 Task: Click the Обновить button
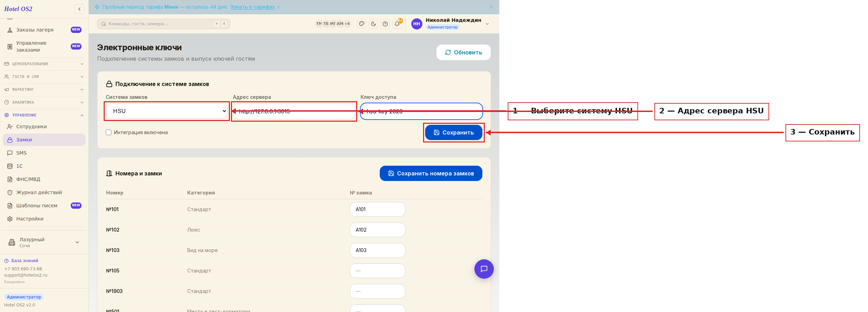(464, 52)
